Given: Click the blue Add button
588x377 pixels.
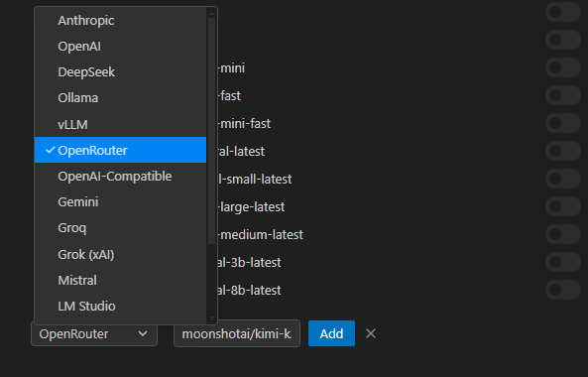Looking at the screenshot, I should pyautogui.click(x=331, y=333).
